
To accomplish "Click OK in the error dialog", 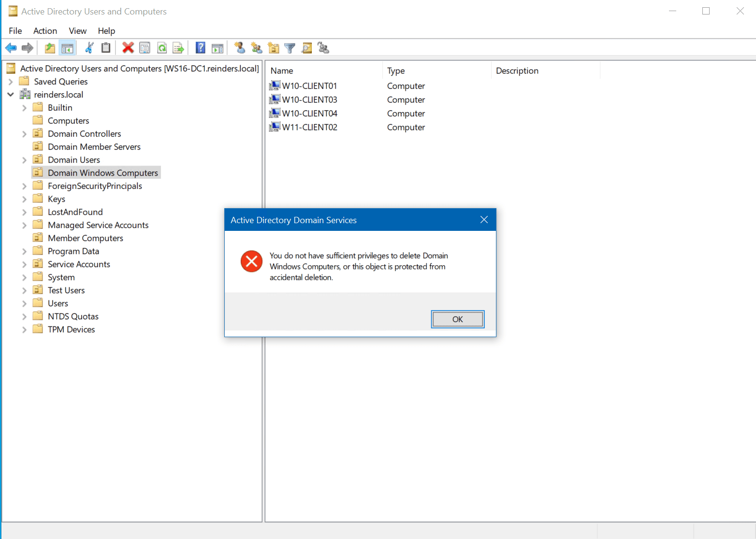I will click(x=458, y=319).
